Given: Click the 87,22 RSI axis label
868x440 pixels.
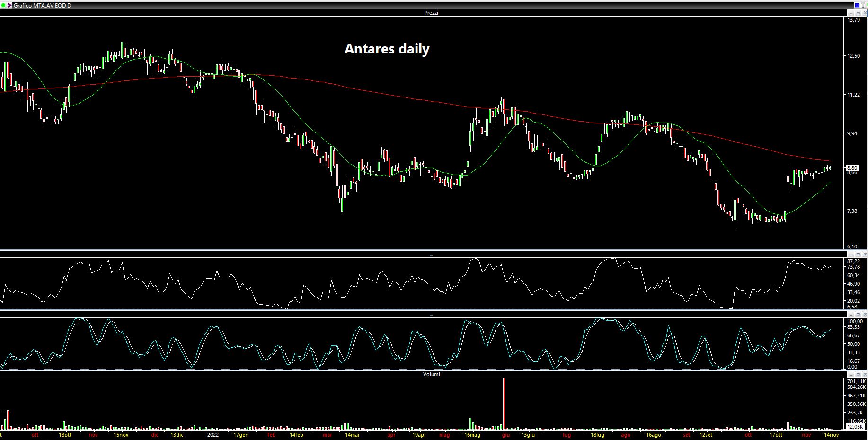Looking at the screenshot, I should tap(854, 261).
